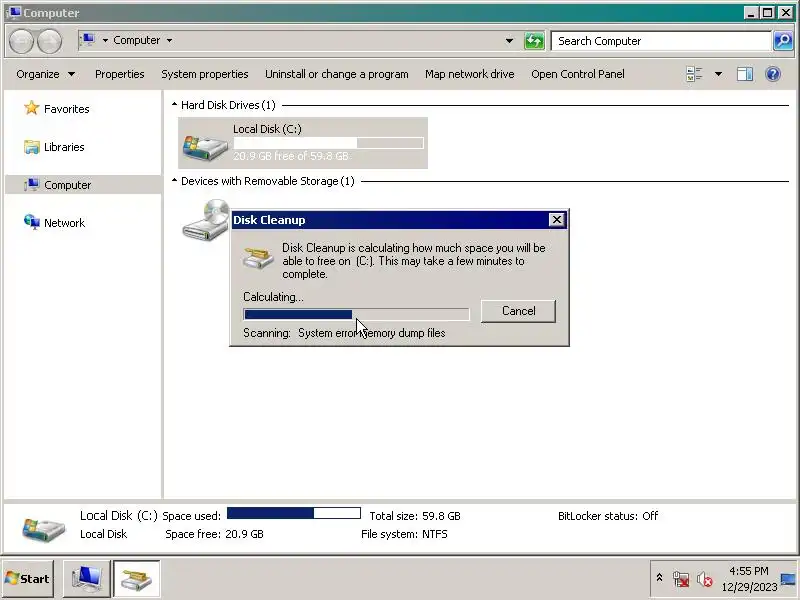Click the Computer icon in sidebar
The image size is (800, 600).
[32, 184]
